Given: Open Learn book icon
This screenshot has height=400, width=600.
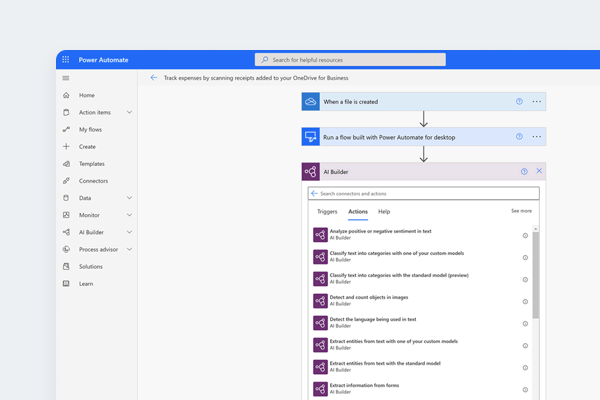Looking at the screenshot, I should pyautogui.click(x=66, y=284).
